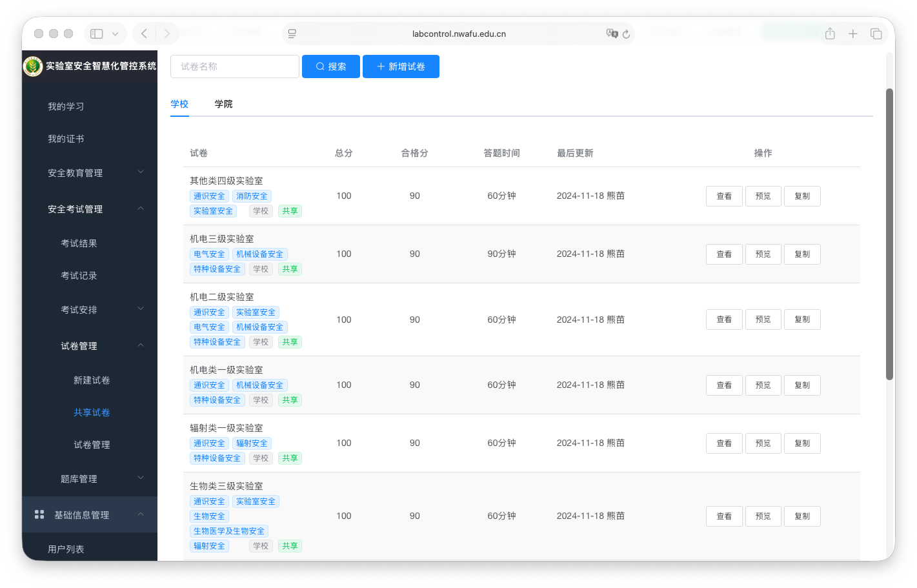Reload the page with the refresh icon

tap(626, 34)
